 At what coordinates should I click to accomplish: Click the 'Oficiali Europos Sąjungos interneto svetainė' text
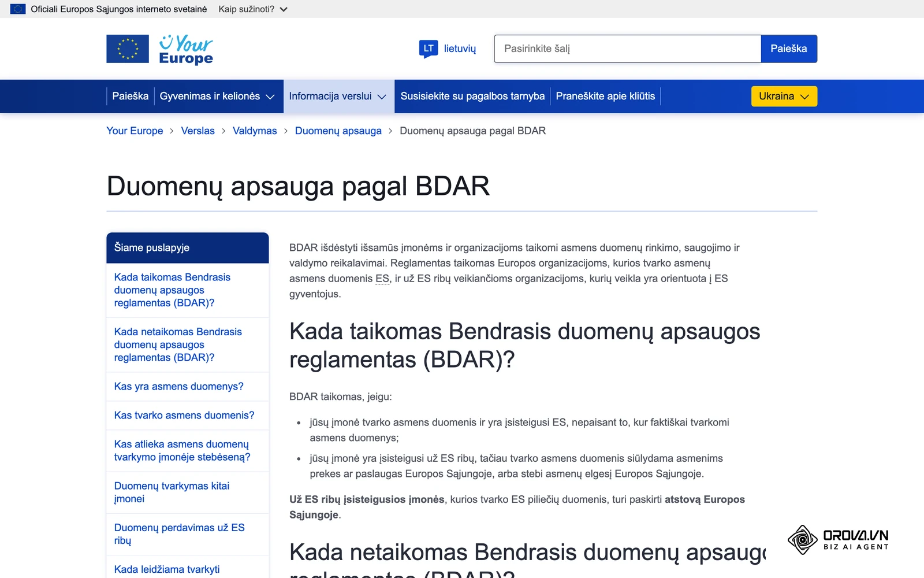pyautogui.click(x=119, y=9)
